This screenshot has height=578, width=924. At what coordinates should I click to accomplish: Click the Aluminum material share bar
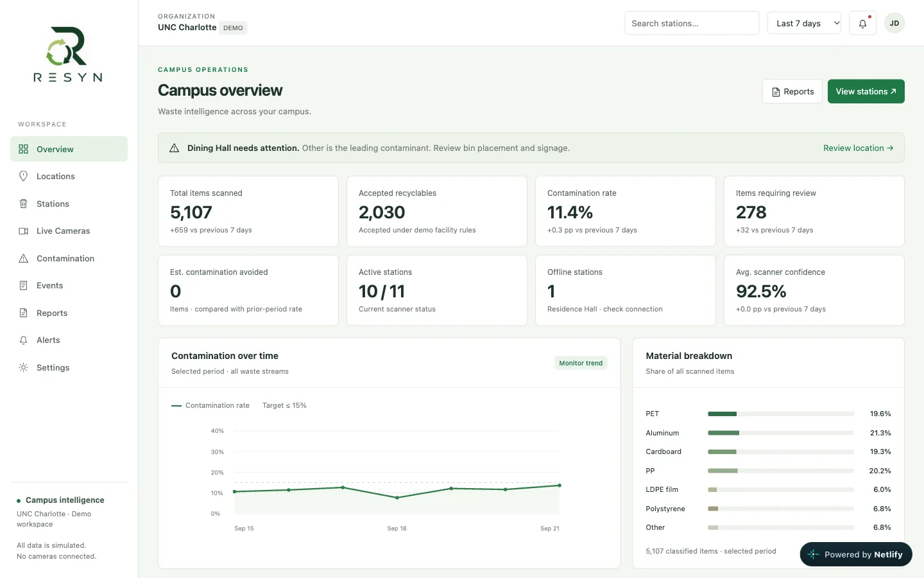pyautogui.click(x=781, y=433)
